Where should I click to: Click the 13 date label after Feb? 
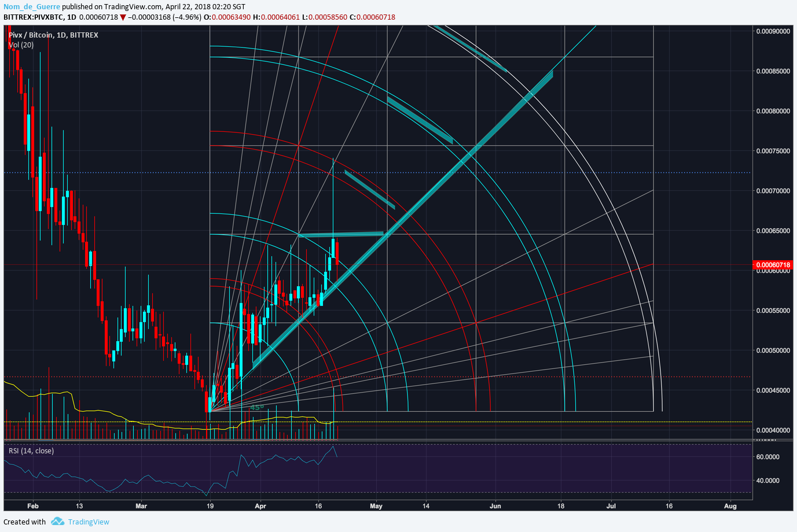tap(79, 506)
